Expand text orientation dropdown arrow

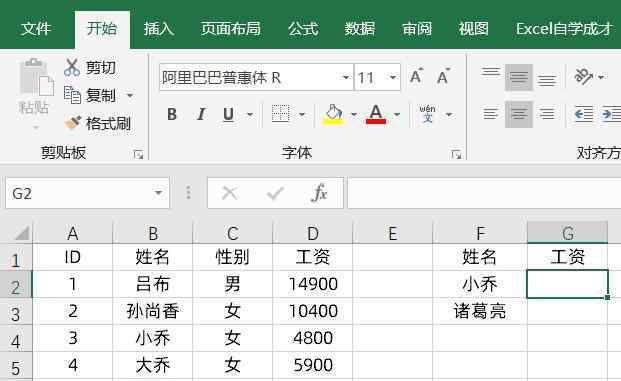click(601, 77)
